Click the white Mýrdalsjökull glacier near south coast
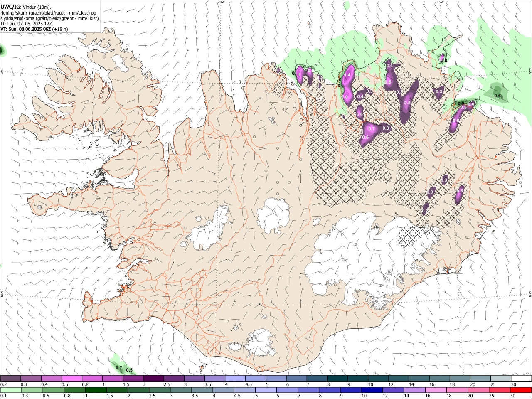Viewport: 532px width, 399px height. click(x=261, y=343)
